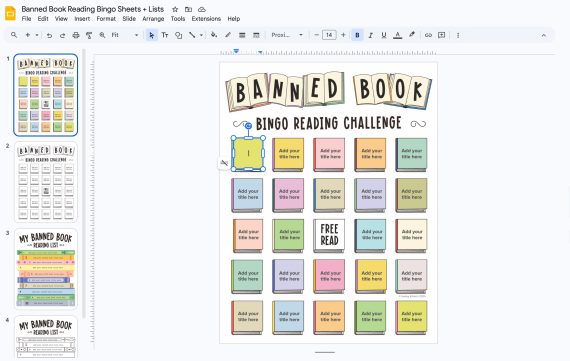Open the Google Slides home icon

[x=10, y=13]
